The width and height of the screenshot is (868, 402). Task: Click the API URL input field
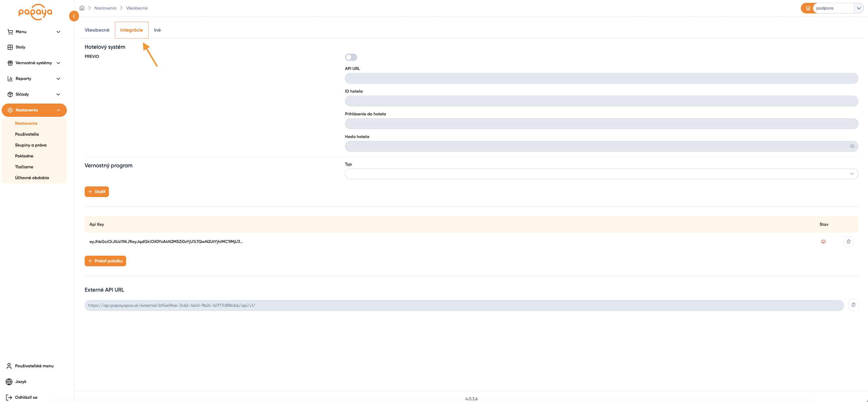[x=601, y=79]
